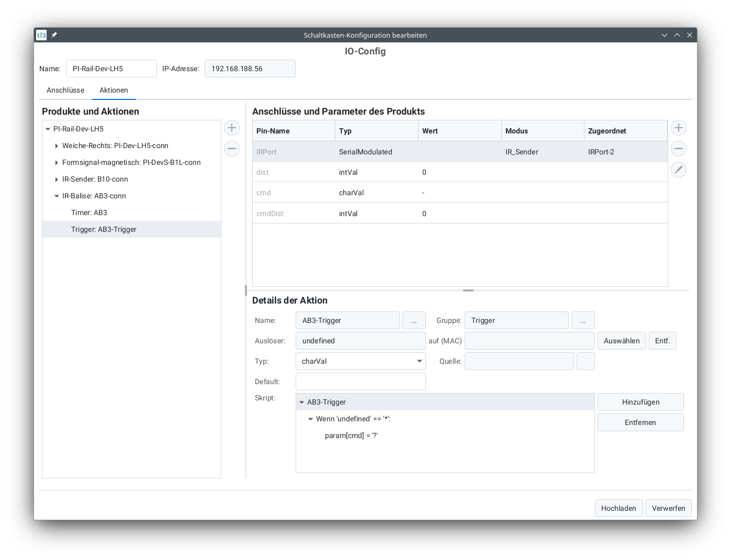
Task: Switch to the Anschlüsse tab
Action: pos(65,90)
